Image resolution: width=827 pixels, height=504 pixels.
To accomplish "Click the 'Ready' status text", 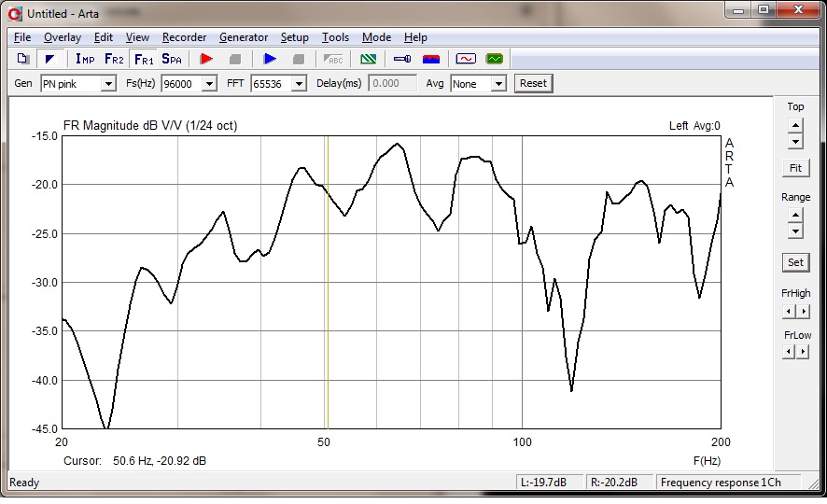I will coord(24,483).
